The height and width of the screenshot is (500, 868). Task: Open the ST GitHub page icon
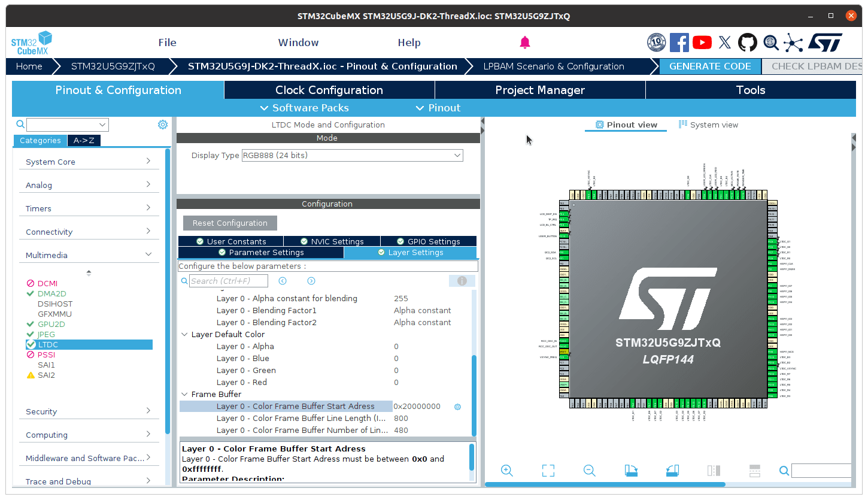748,42
